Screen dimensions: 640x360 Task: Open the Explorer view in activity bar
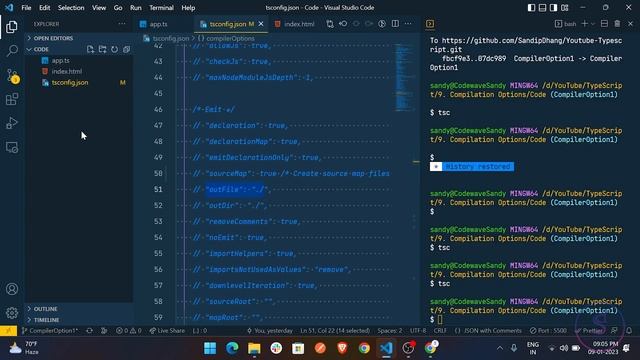click(x=12, y=27)
